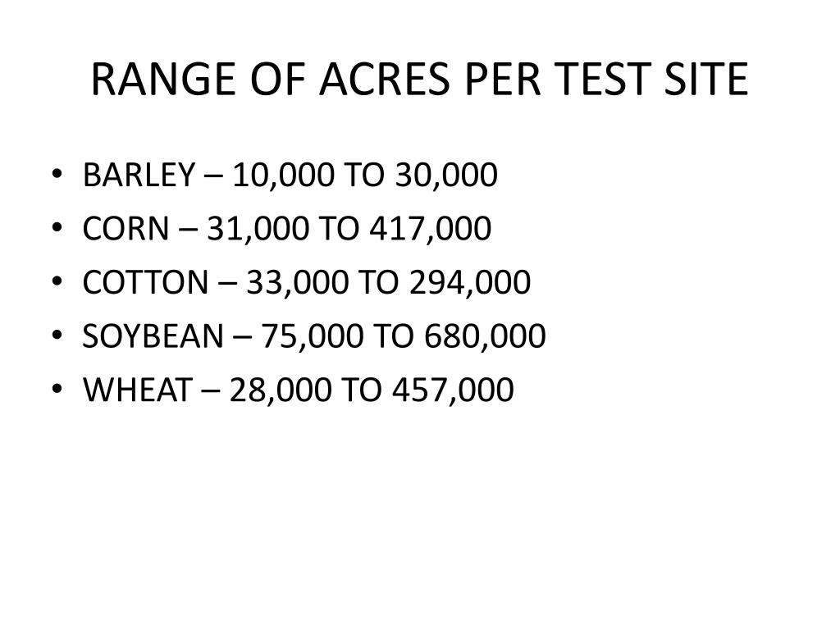Select the number 457,000 in wheat line
The image size is (840, 630).
click(x=453, y=390)
